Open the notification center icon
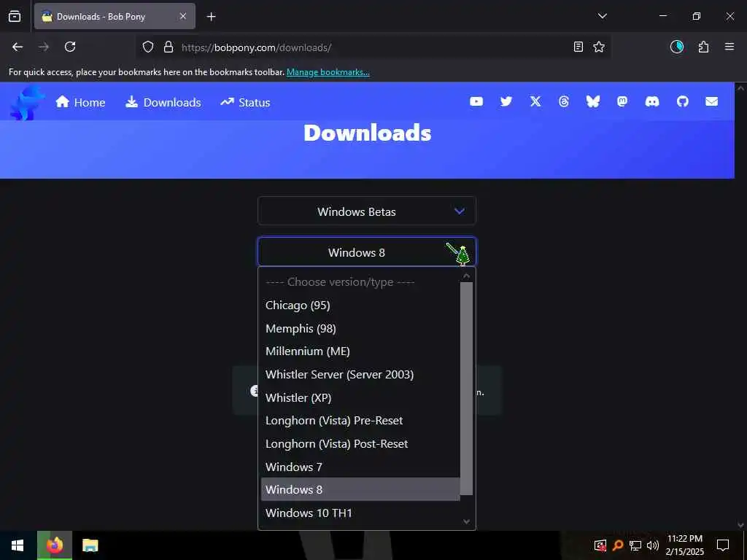This screenshot has width=747, height=560. (723, 545)
